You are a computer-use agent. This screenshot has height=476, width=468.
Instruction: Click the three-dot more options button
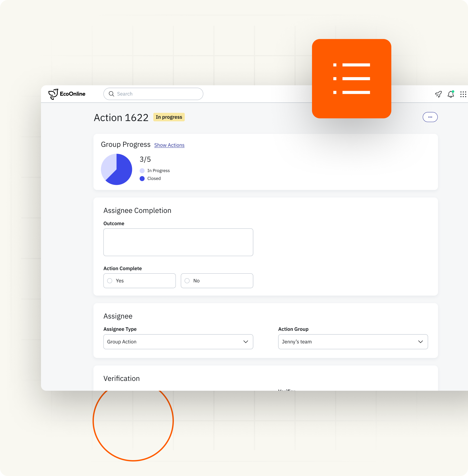tap(430, 117)
